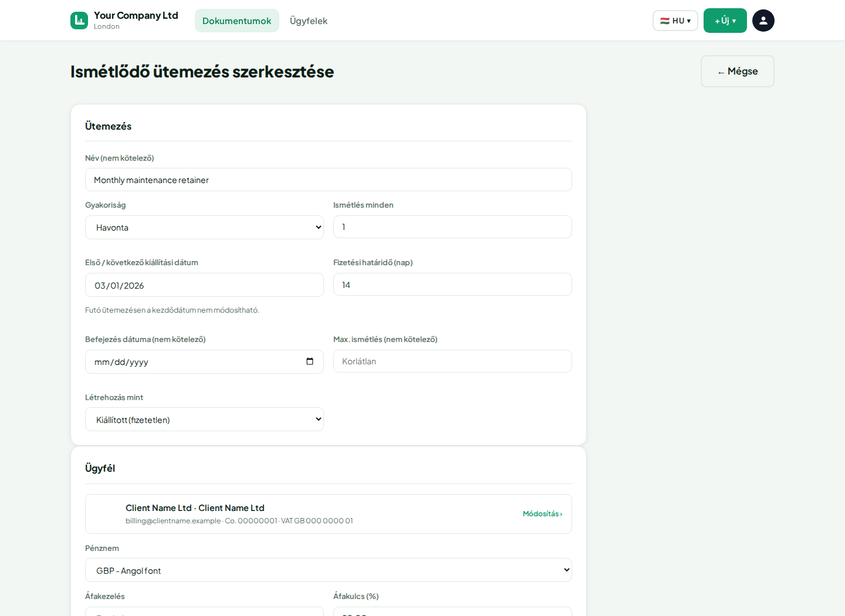
Task: Open the Gyakoriság dropdown showing Havonta
Action: coord(204,227)
